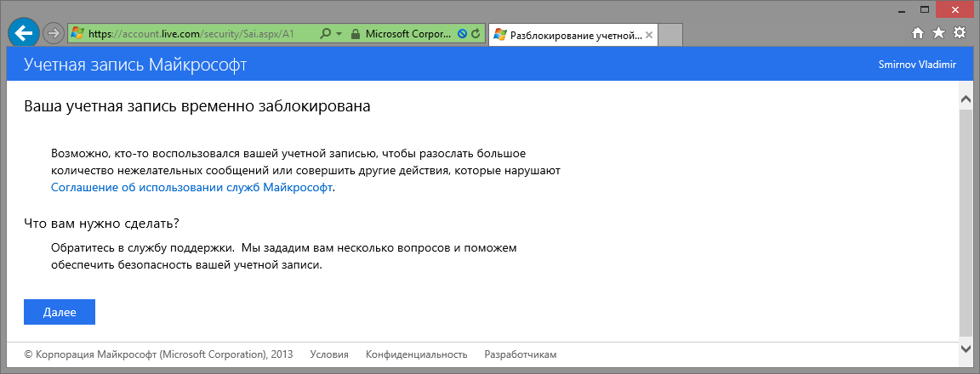Open Соглашение об использовании служб Майкрософт link
The height and width of the screenshot is (374, 980).
[191, 188]
